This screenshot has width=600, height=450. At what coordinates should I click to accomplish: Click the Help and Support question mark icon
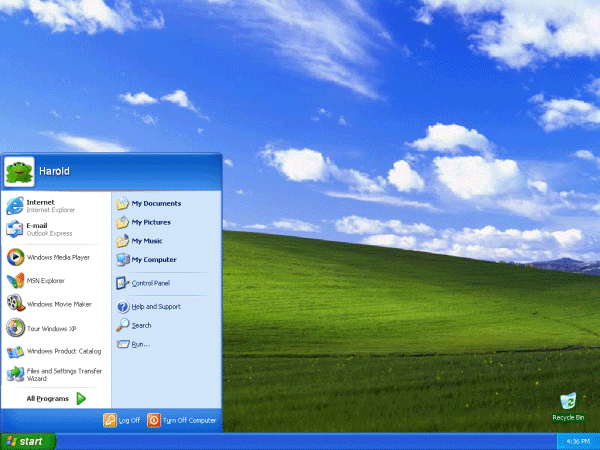(123, 307)
